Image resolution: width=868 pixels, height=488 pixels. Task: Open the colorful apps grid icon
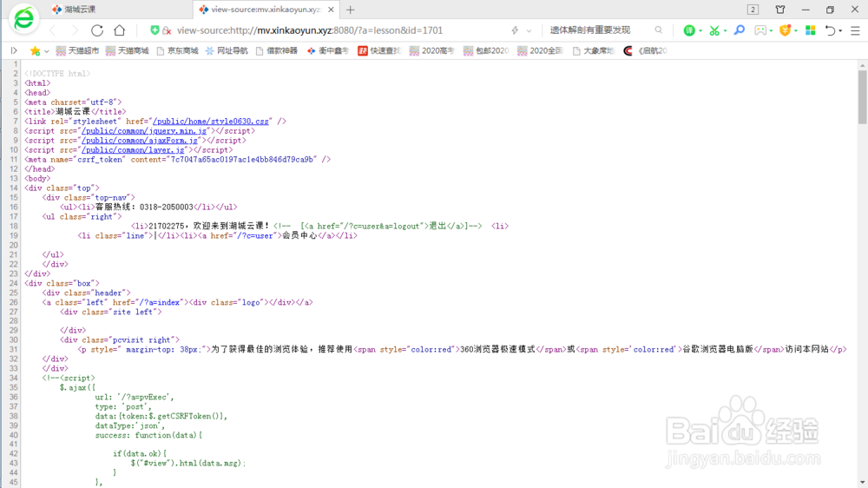(x=811, y=30)
